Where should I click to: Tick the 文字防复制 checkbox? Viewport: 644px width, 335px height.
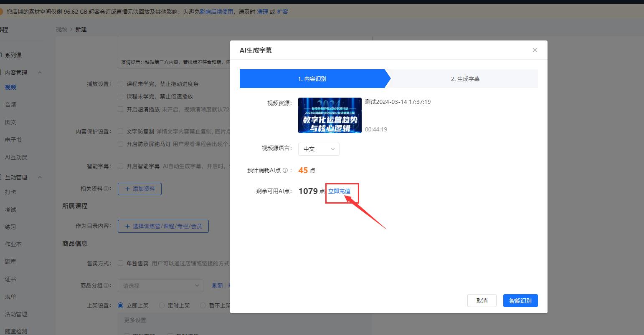coord(121,131)
